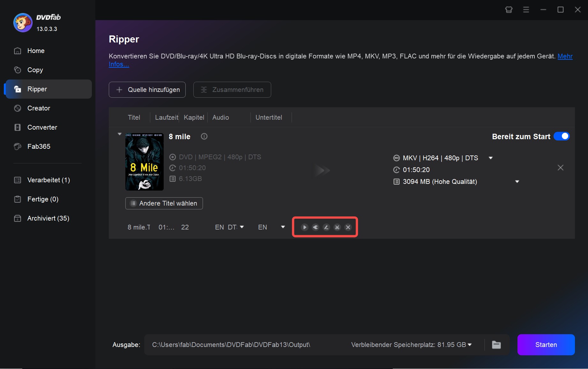The width and height of the screenshot is (588, 369).
Task: Delete the 8 mile.Title row
Action: coord(348,227)
